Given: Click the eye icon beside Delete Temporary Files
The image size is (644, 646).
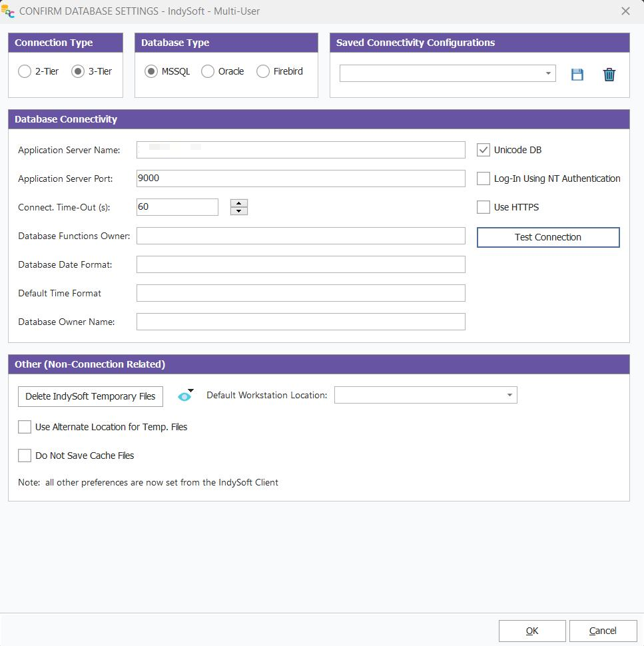Looking at the screenshot, I should point(184,396).
